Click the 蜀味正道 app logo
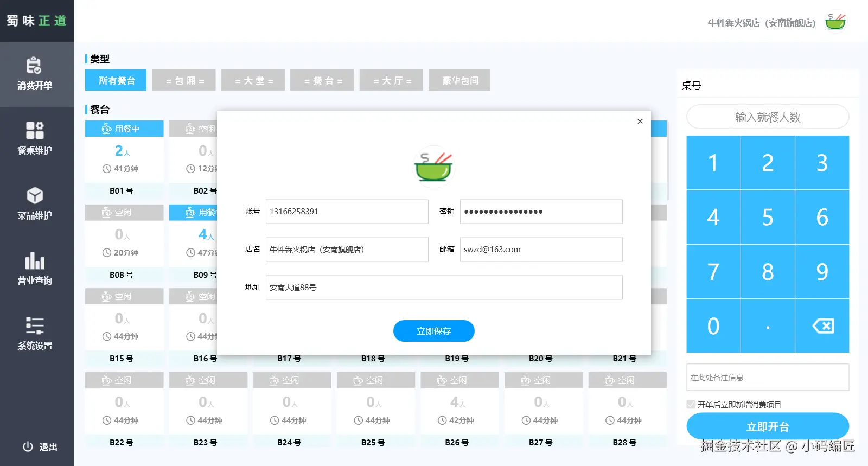Image resolution: width=868 pixels, height=466 pixels. pyautogui.click(x=37, y=21)
